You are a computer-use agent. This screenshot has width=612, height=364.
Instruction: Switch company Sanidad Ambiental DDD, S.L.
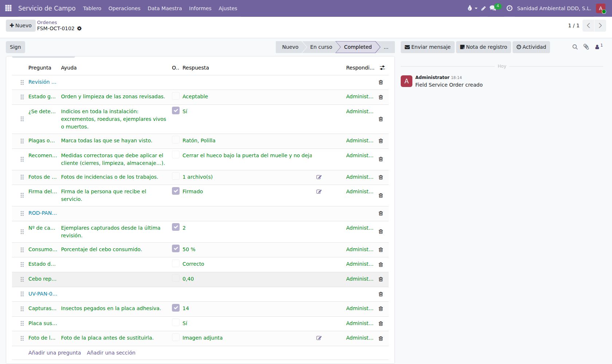click(554, 8)
